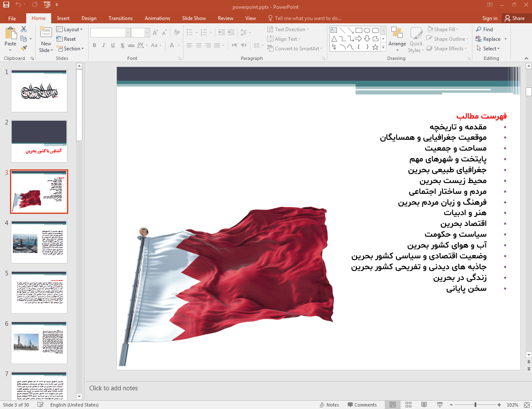This screenshot has width=532, height=409.
Task: Toggle Normal view button
Action: (x=393, y=405)
